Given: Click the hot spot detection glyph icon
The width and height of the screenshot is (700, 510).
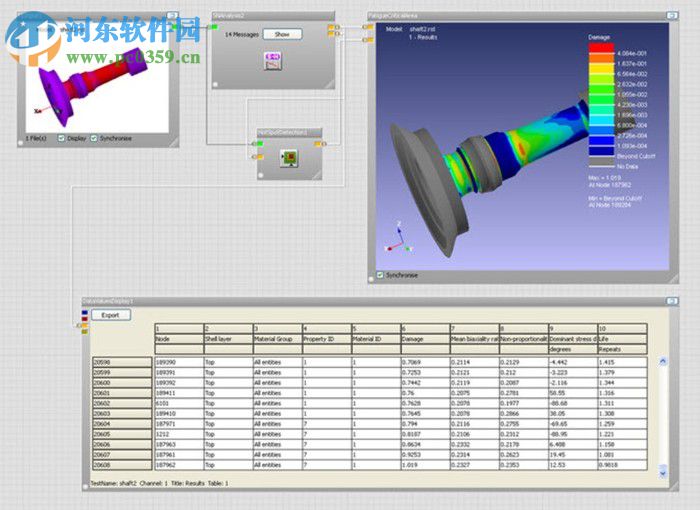Looking at the screenshot, I should 289,158.
